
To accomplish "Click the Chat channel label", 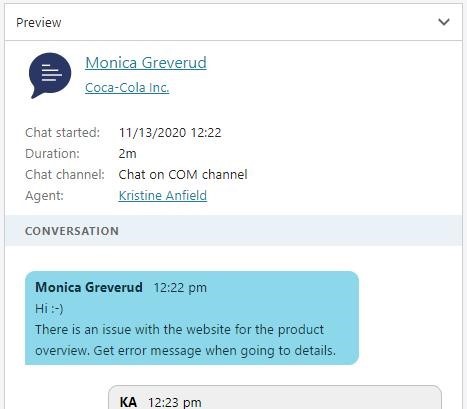I will click(65, 175).
